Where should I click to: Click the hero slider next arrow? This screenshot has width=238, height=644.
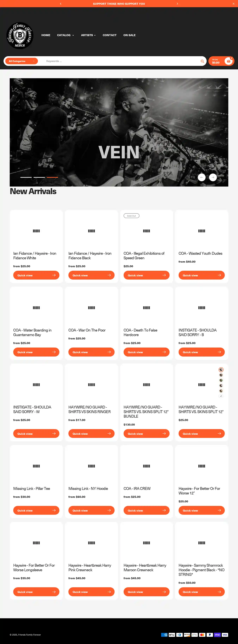click(x=213, y=177)
